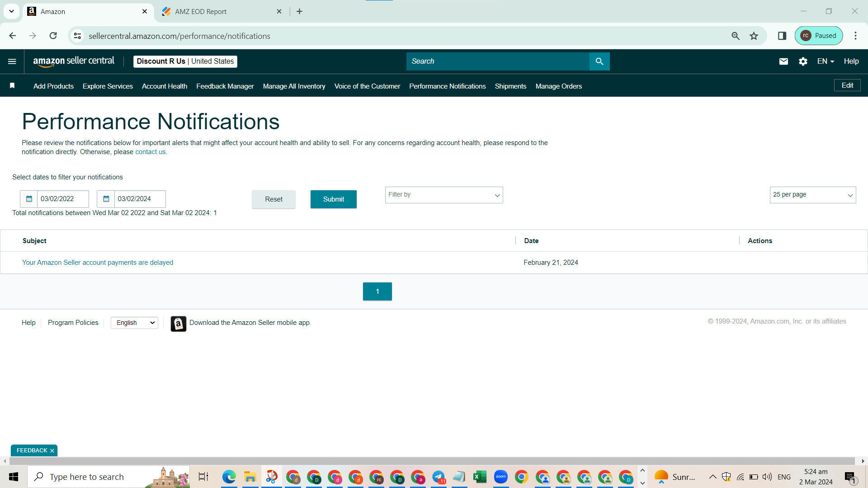Click the Seller Central search magnifier button
Screen dimensions: 868x488
tap(599, 61)
